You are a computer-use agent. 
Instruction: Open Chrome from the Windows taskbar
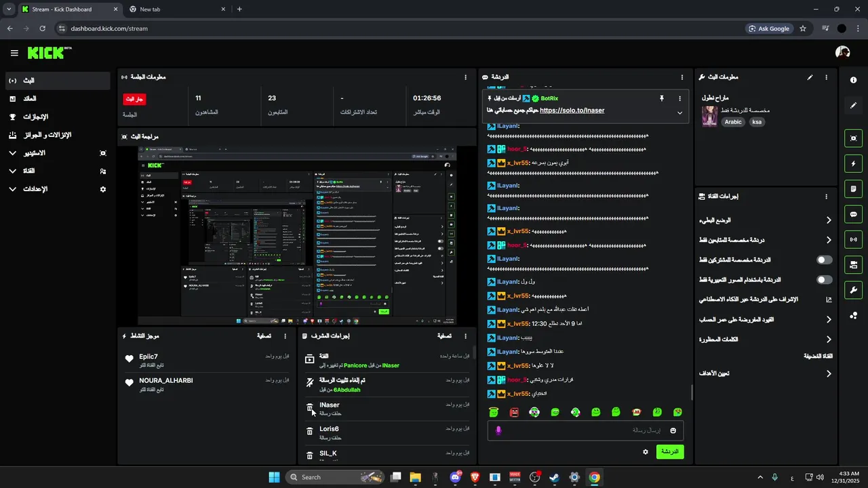[x=594, y=477]
